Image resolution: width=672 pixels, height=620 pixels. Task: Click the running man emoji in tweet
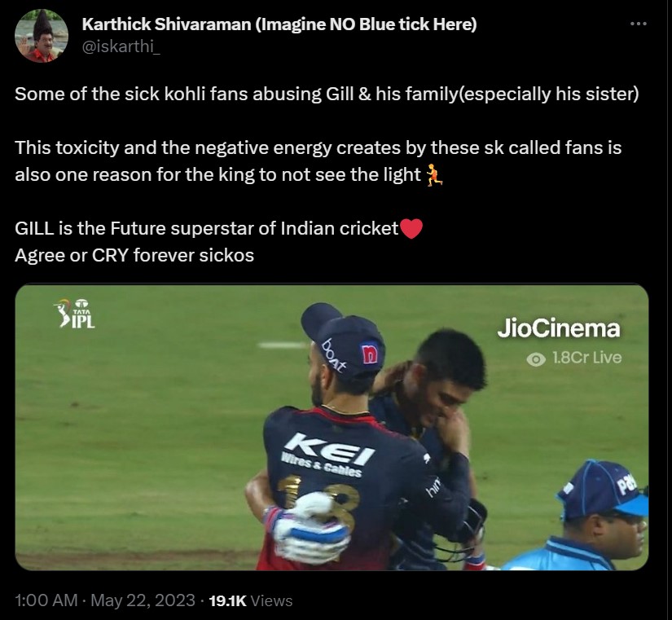pos(434,175)
